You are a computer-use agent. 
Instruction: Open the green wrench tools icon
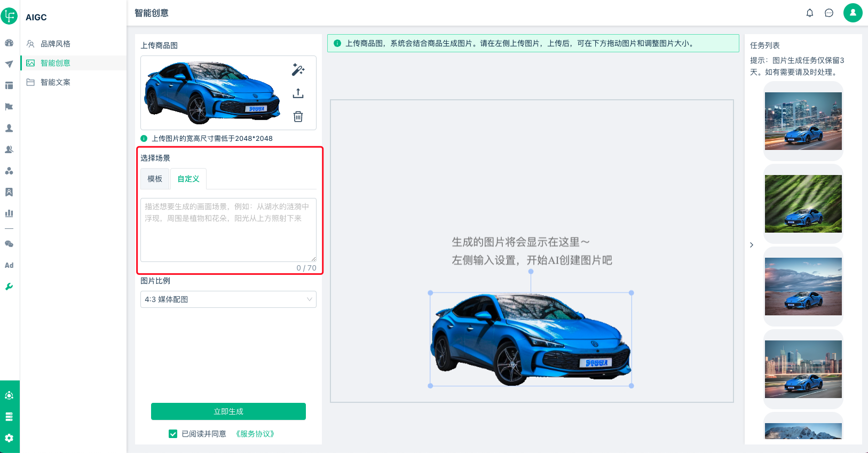click(x=9, y=287)
